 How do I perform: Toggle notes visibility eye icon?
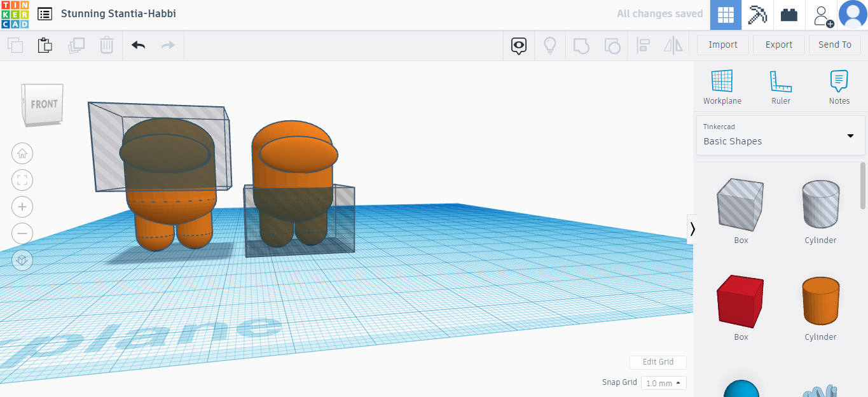coord(519,45)
